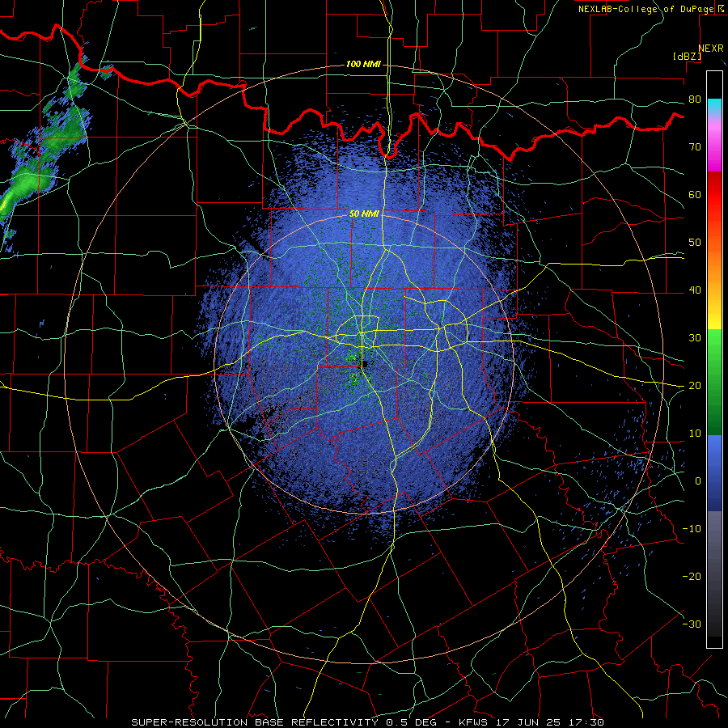Viewport: 728px width, 728px height.
Task: Click the magenta band of the color bar
Action: 714,144
